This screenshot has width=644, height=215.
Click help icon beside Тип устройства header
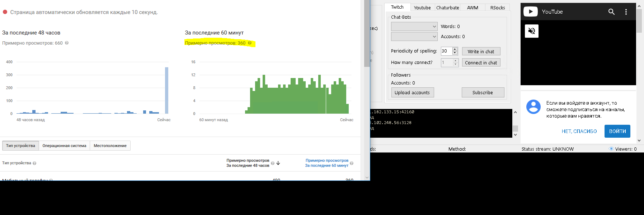pyautogui.click(x=34, y=163)
